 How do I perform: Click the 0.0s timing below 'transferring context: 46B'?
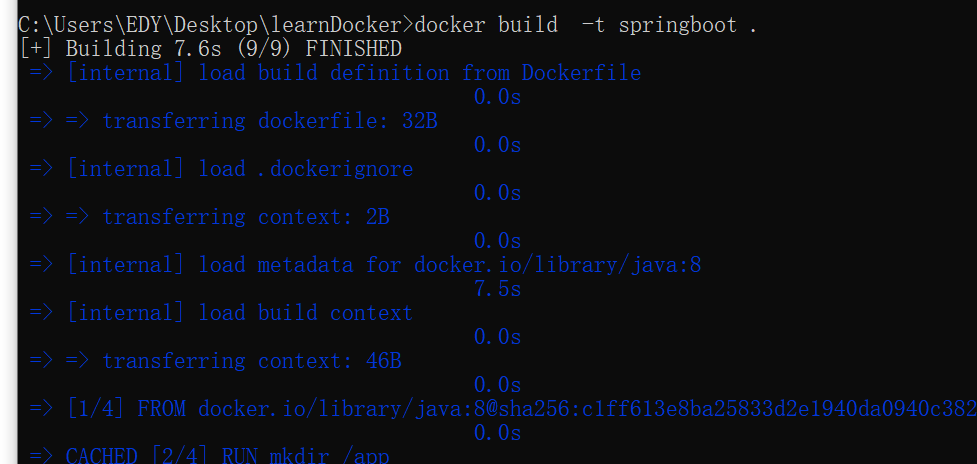pos(497,385)
